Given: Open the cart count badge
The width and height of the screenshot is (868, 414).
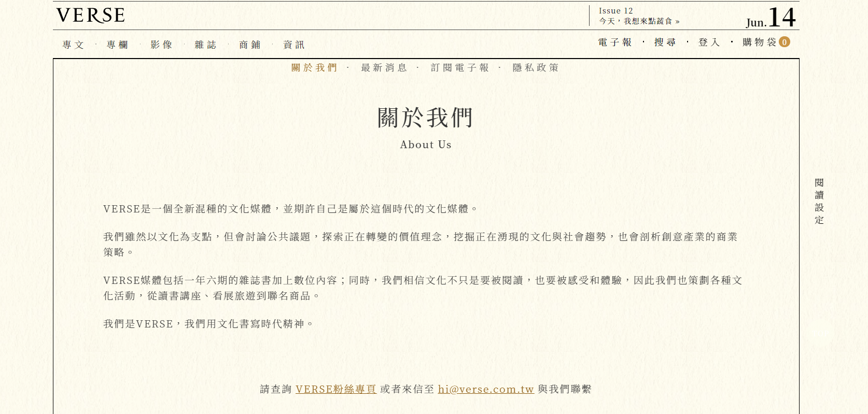Looking at the screenshot, I should point(785,42).
